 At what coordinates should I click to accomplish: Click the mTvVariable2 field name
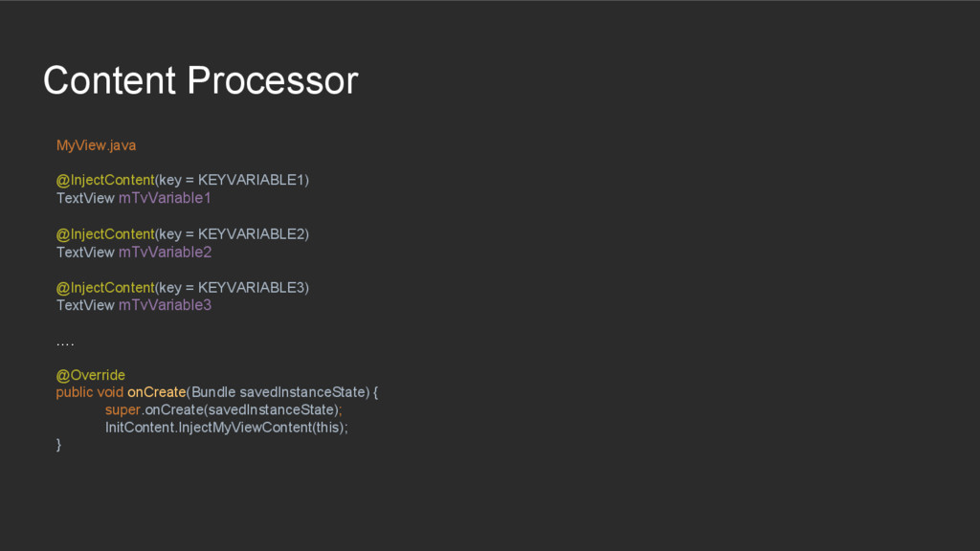pyautogui.click(x=165, y=252)
